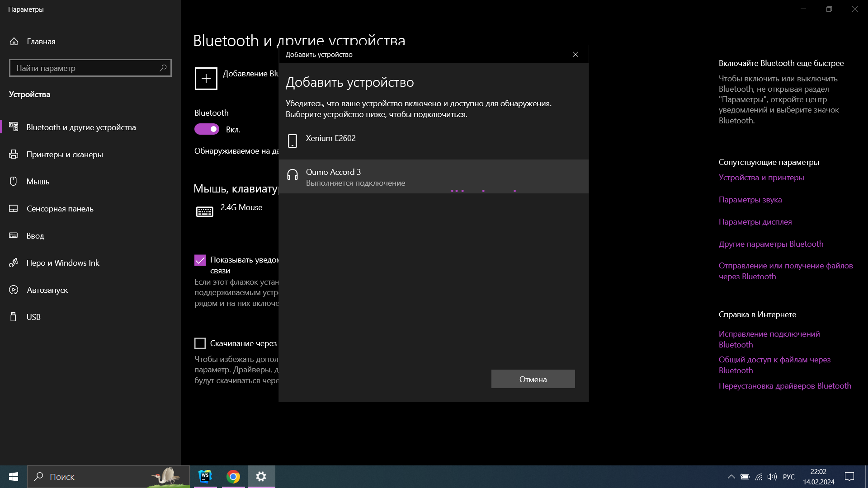Image resolution: width=868 pixels, height=488 pixels.
Task: Select Сенсорная панель section
Action: click(x=90, y=208)
